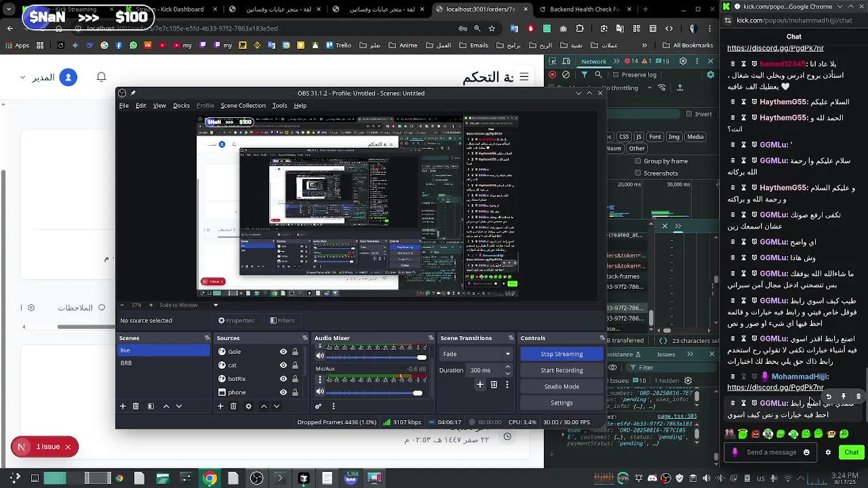Open Kick chat settings gear icon
868x488 pixels.
point(827,452)
